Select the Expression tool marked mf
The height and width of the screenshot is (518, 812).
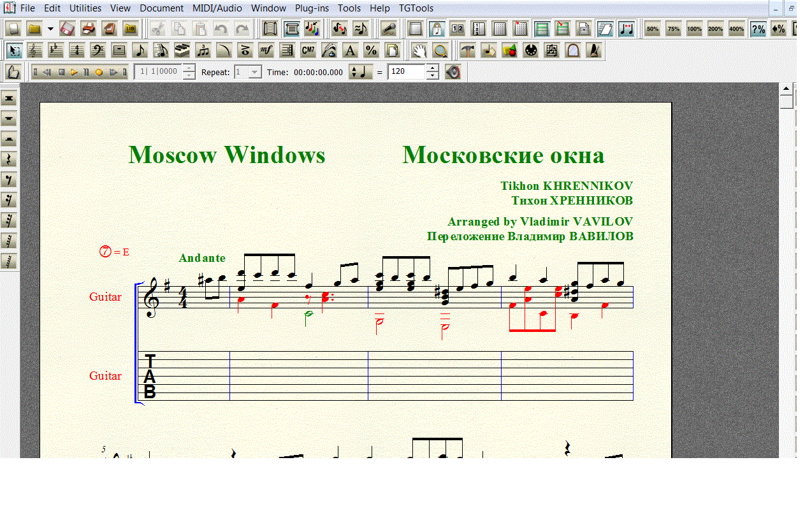coord(266,50)
